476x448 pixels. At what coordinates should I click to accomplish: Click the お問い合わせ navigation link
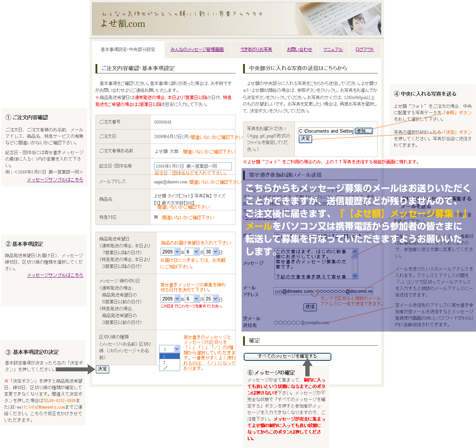pyautogui.click(x=299, y=50)
